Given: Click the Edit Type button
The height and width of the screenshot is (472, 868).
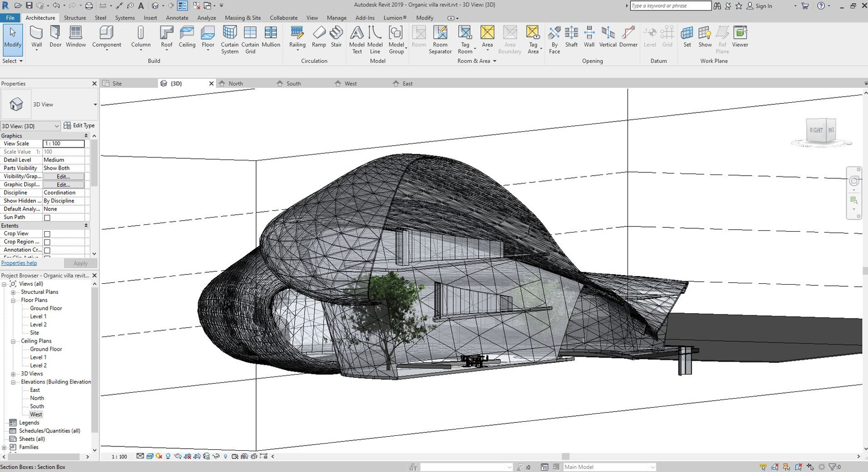Looking at the screenshot, I should 80,125.
